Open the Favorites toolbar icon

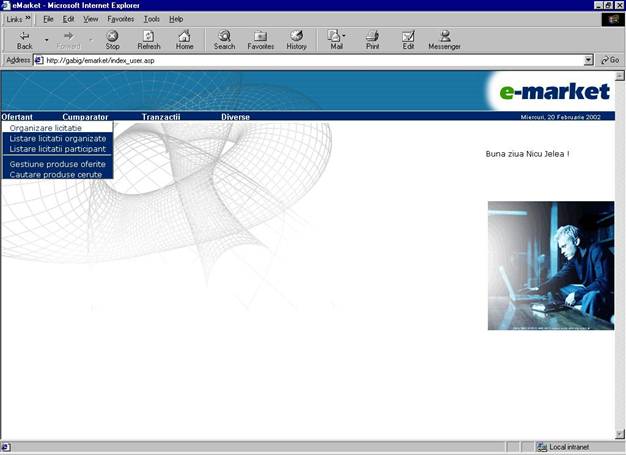point(260,36)
